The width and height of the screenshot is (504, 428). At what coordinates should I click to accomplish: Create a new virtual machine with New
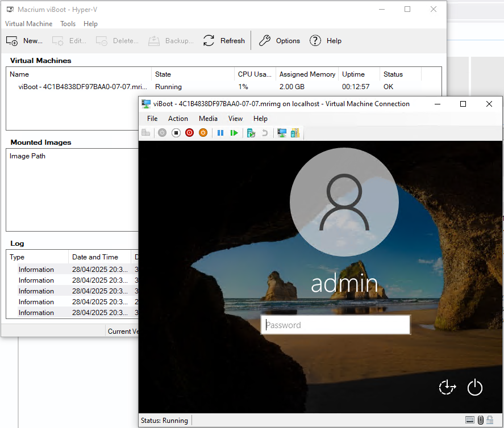click(24, 40)
